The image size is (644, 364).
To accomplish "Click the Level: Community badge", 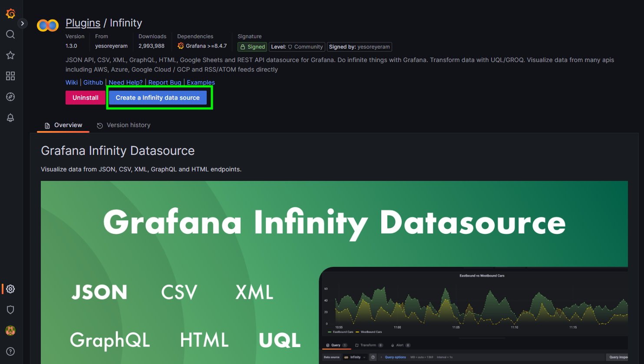I will click(x=297, y=47).
